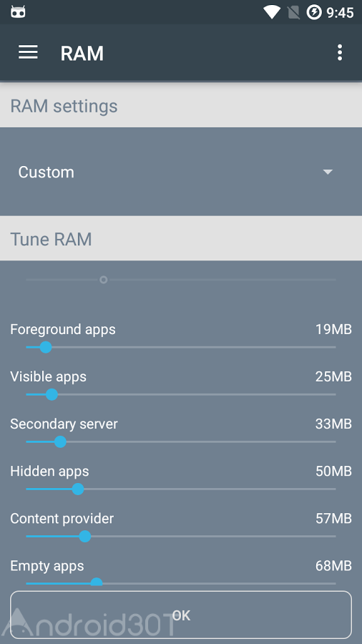
Task: Click the Content provider slider handle
Action: pyautogui.click(x=85, y=537)
